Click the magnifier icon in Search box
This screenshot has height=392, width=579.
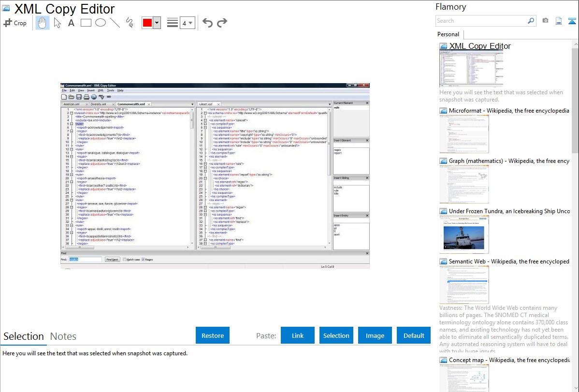tap(531, 21)
